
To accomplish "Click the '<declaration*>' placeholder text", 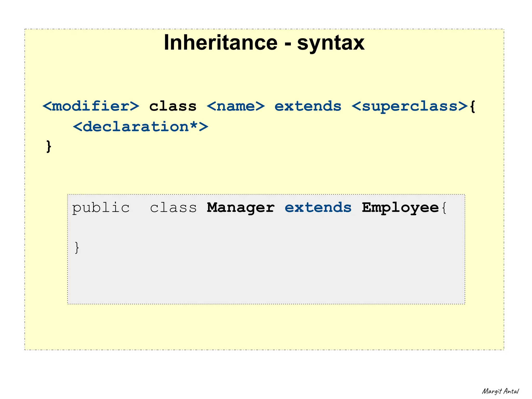I will (141, 127).
